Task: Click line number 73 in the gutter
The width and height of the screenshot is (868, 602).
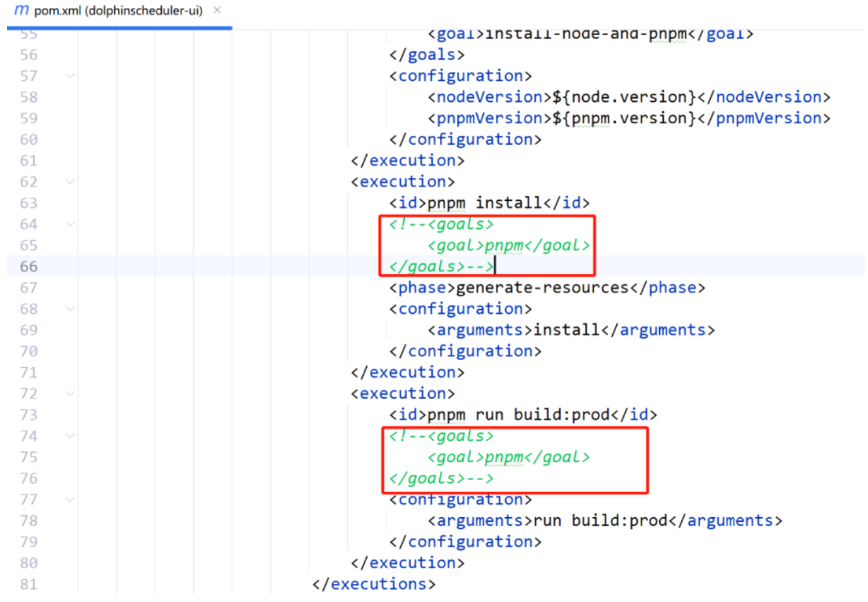Action: (x=29, y=415)
